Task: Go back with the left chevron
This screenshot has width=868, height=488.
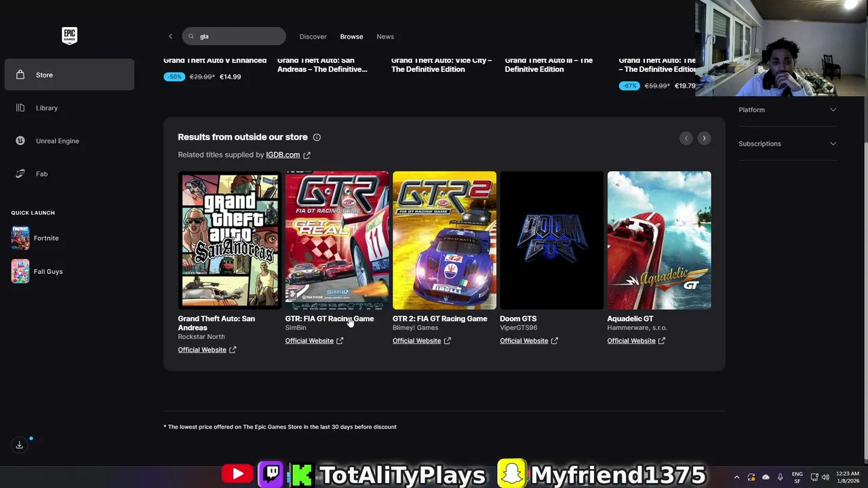Action: coord(170,37)
